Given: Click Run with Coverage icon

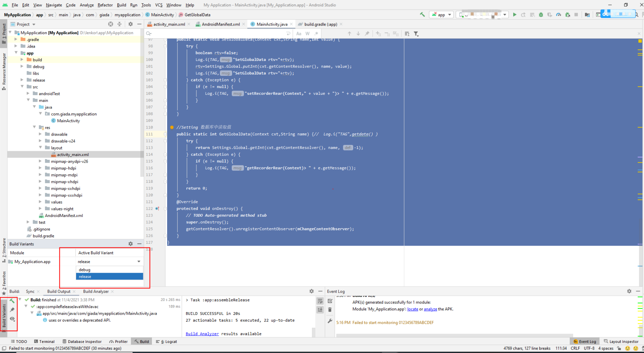Looking at the screenshot, I should point(550,15).
